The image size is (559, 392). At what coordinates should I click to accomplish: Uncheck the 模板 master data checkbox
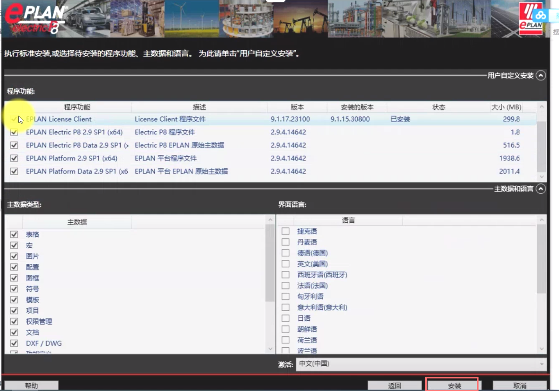[14, 300]
